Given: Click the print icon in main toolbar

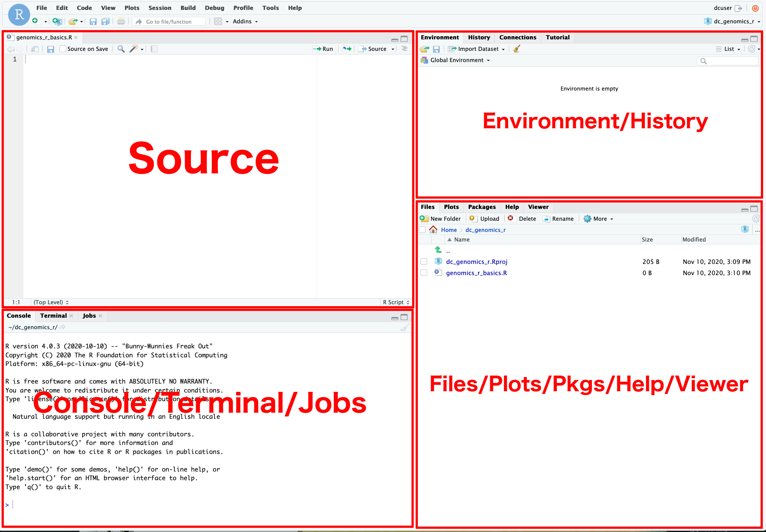Looking at the screenshot, I should (121, 22).
